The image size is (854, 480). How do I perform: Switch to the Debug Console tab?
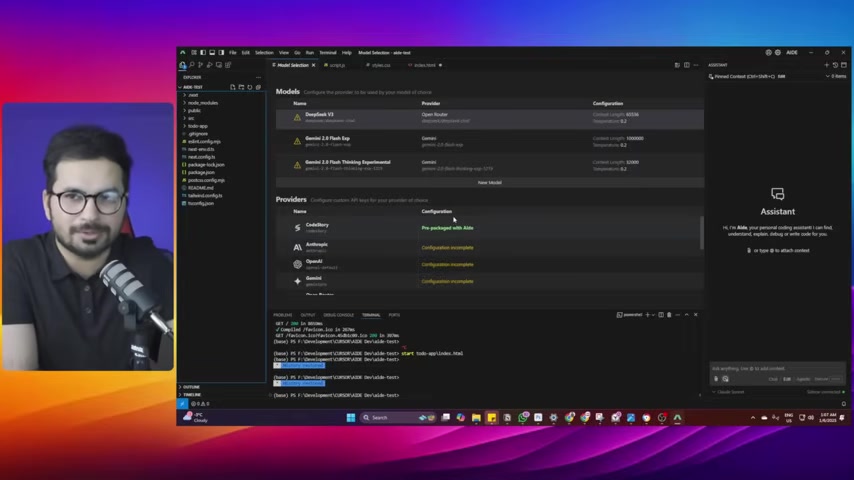click(x=338, y=315)
